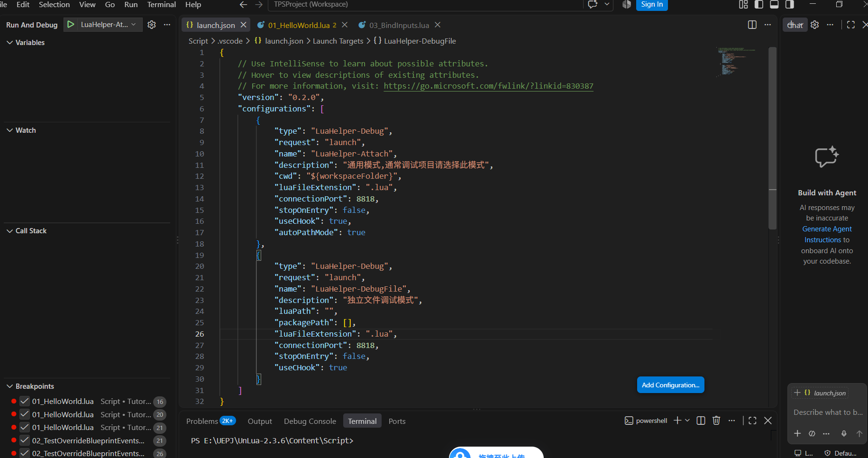This screenshot has height=458, width=868.
Task: Open terminal launch profile dropdown arrow
Action: click(x=687, y=421)
